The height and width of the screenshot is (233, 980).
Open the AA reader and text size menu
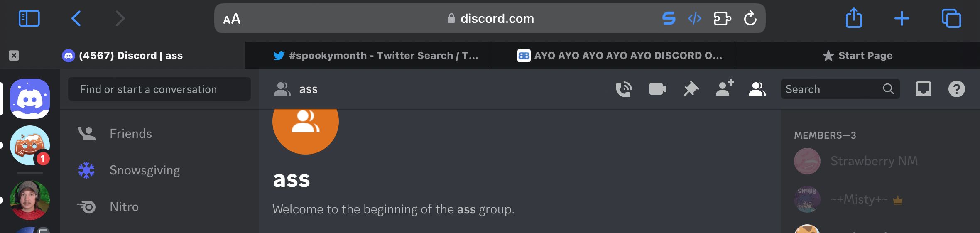[x=232, y=19]
